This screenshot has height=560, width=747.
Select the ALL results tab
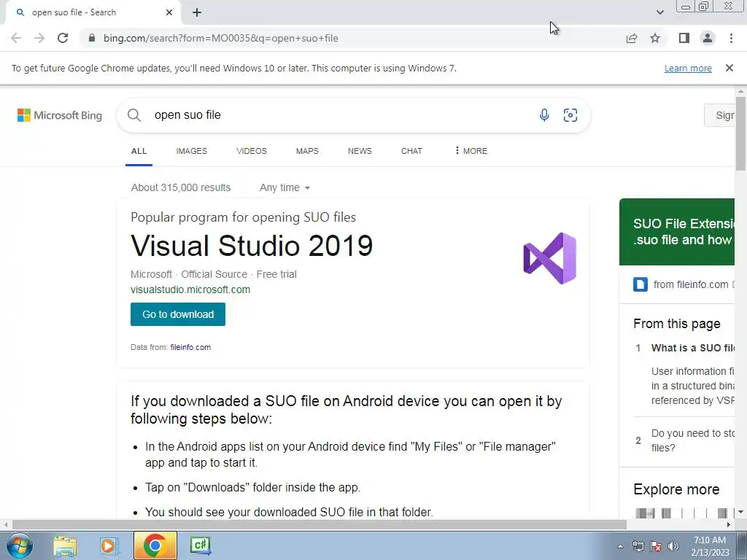coord(139,151)
